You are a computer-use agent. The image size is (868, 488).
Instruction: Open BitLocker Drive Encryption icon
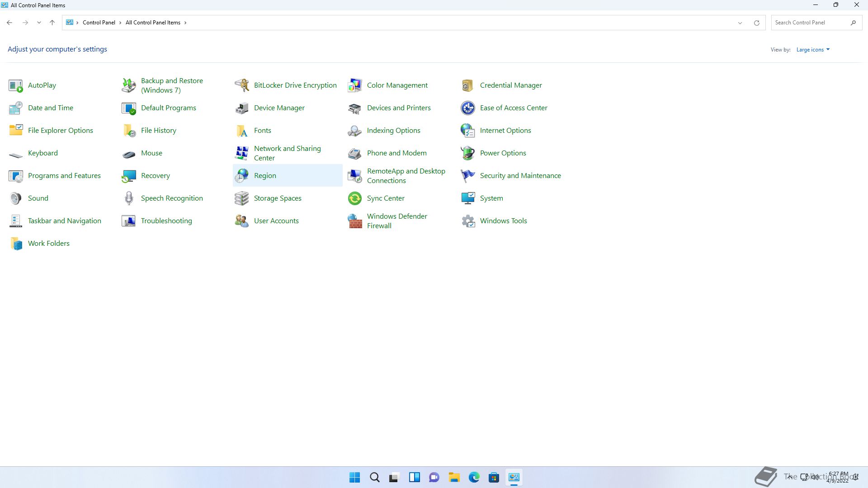tap(242, 85)
